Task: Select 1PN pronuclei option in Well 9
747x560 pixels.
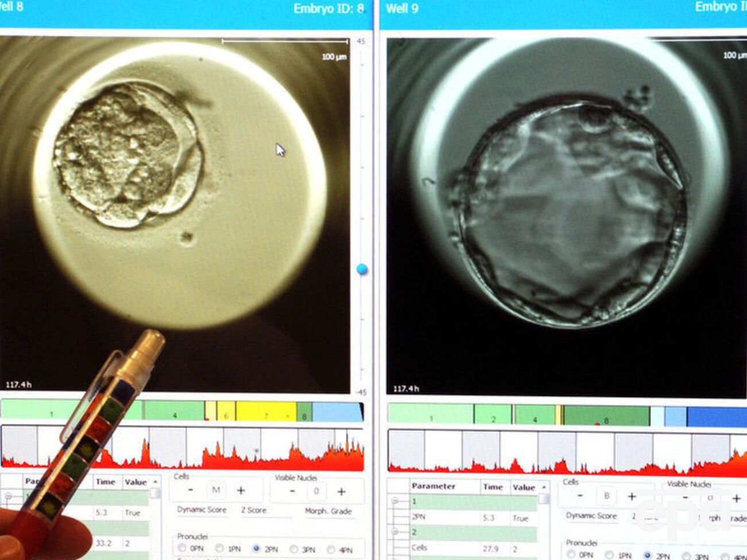Action: click(610, 555)
